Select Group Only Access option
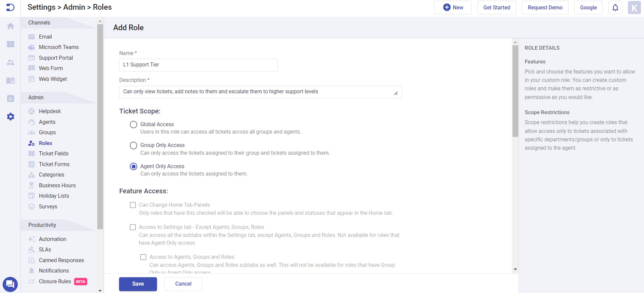This screenshot has height=293, width=644. pyautogui.click(x=133, y=145)
